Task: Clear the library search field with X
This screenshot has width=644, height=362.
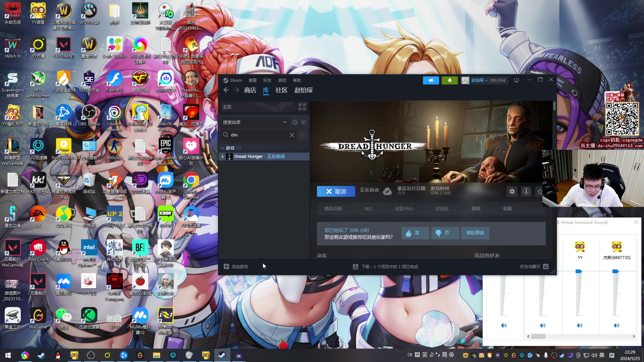Action: (x=292, y=135)
